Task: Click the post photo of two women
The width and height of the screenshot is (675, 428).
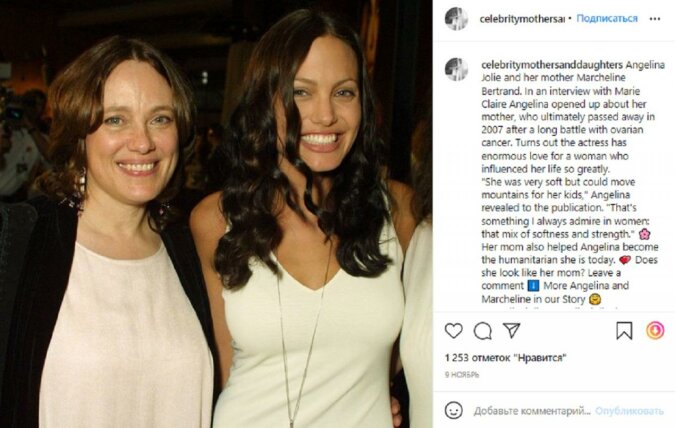Action: point(216,214)
